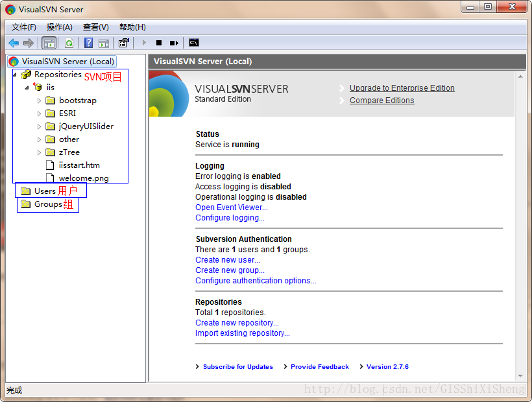Click Provide Feedback link
This screenshot has width=532, height=402.
pos(320,367)
